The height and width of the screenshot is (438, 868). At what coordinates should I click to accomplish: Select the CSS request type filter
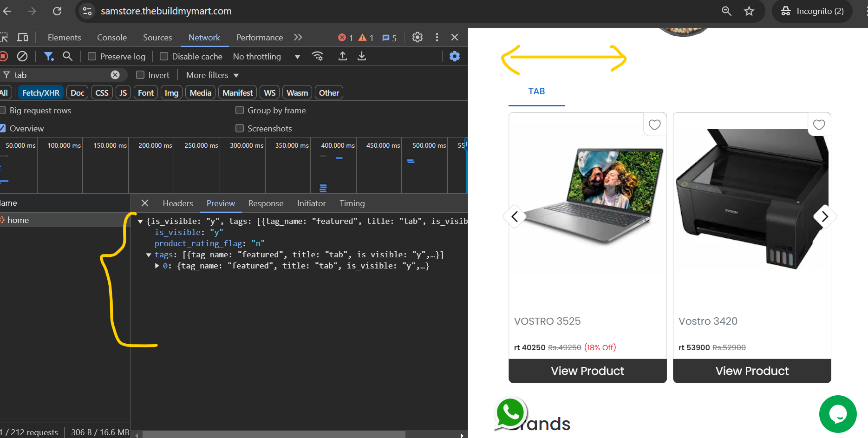[x=102, y=93]
